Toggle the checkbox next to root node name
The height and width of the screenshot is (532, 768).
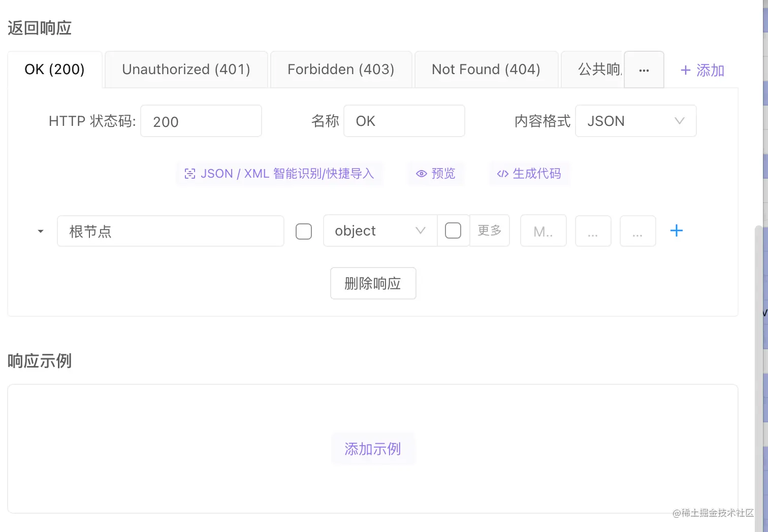click(x=304, y=231)
